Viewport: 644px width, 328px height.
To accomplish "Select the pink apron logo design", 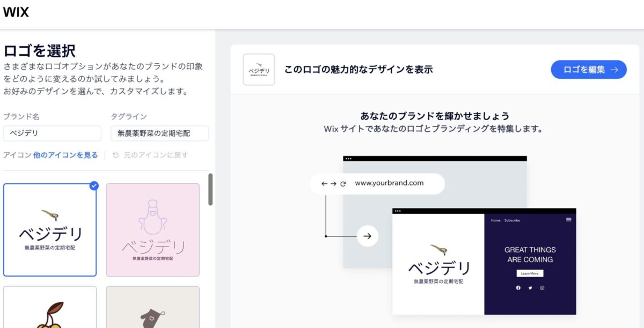I will coord(153,230).
